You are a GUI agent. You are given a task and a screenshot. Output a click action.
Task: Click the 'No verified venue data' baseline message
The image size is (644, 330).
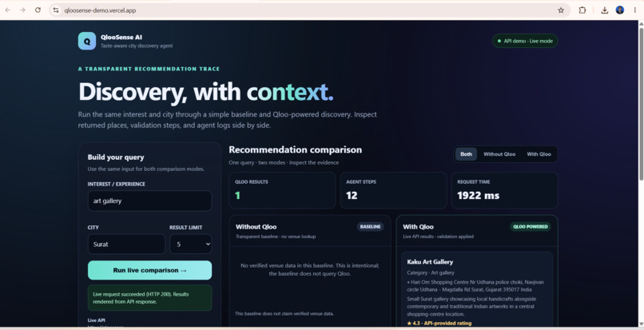point(310,269)
